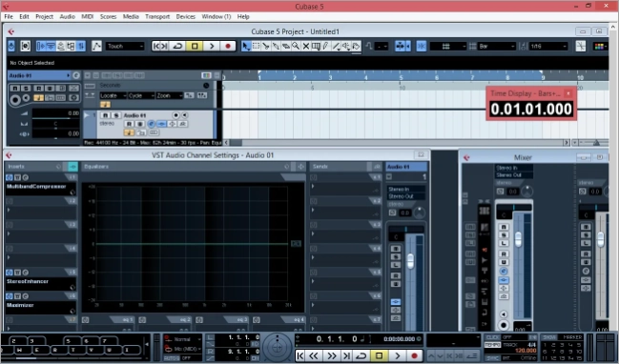Enable record on Audio 01 track
Screen dimensions: 619x364
(x=175, y=115)
